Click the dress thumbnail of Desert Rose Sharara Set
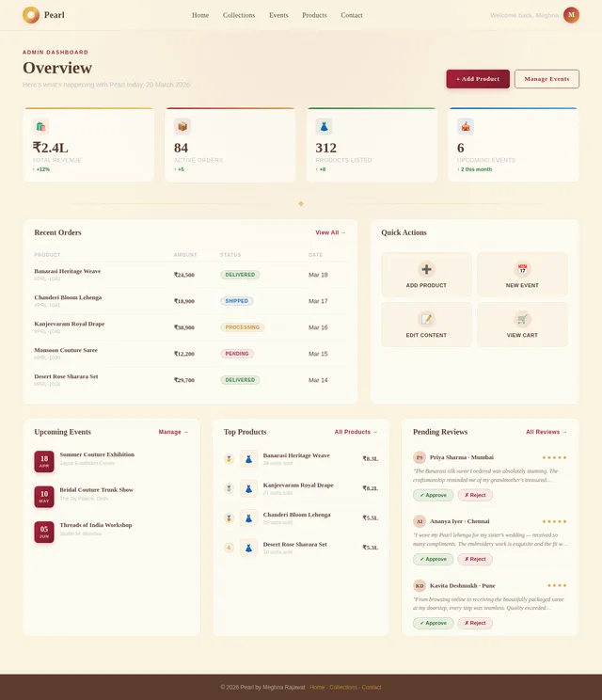This screenshot has width=602, height=700. [x=248, y=548]
